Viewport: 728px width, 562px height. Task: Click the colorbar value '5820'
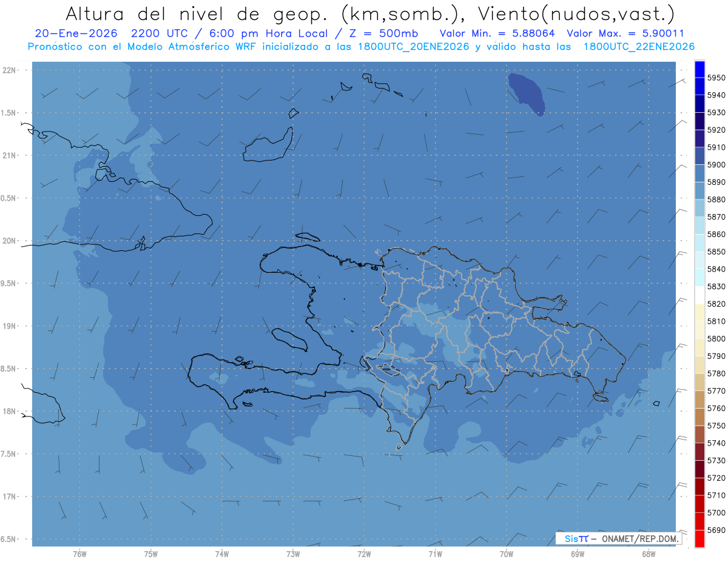tap(716, 304)
